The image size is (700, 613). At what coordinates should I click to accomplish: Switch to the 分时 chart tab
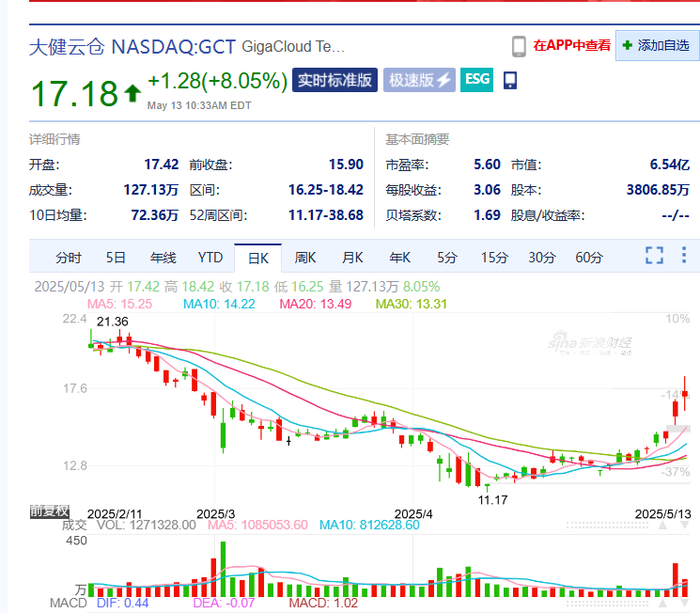[x=69, y=258]
